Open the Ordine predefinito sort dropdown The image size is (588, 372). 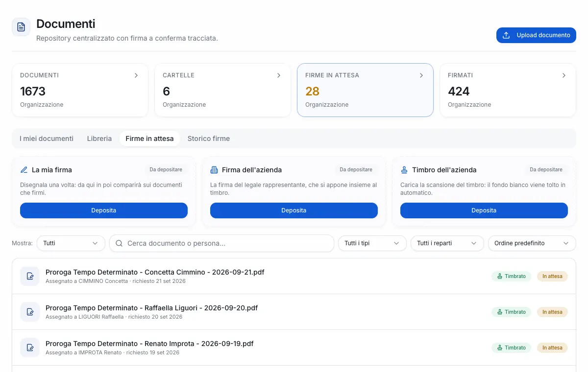click(532, 243)
